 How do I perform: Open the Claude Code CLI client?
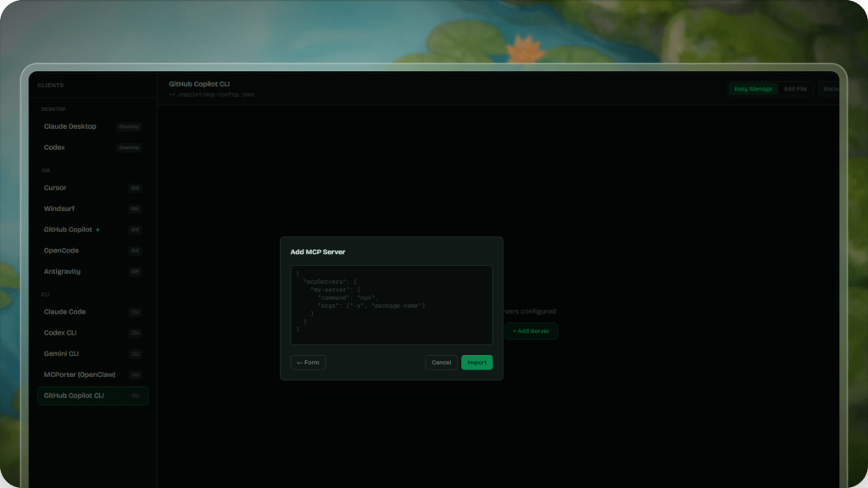point(64,312)
